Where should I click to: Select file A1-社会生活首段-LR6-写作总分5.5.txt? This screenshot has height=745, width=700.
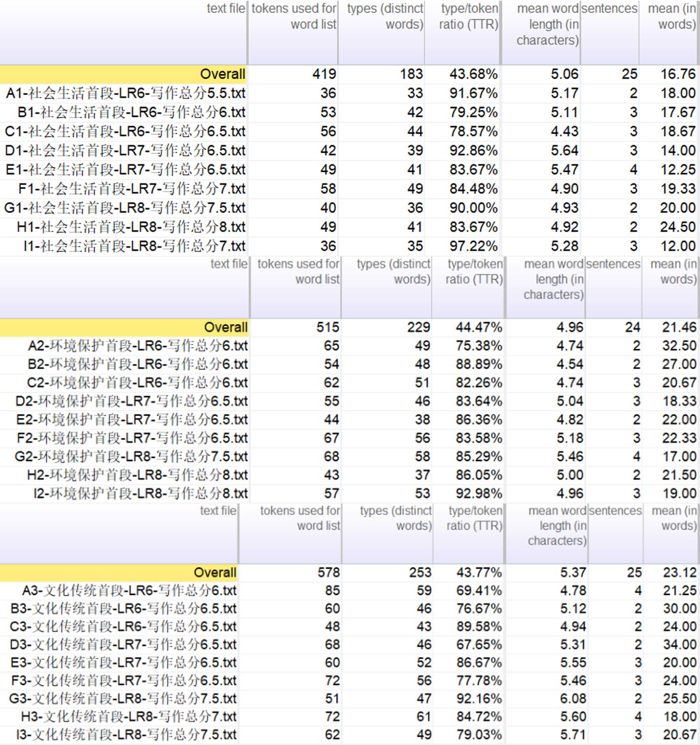click(x=126, y=93)
